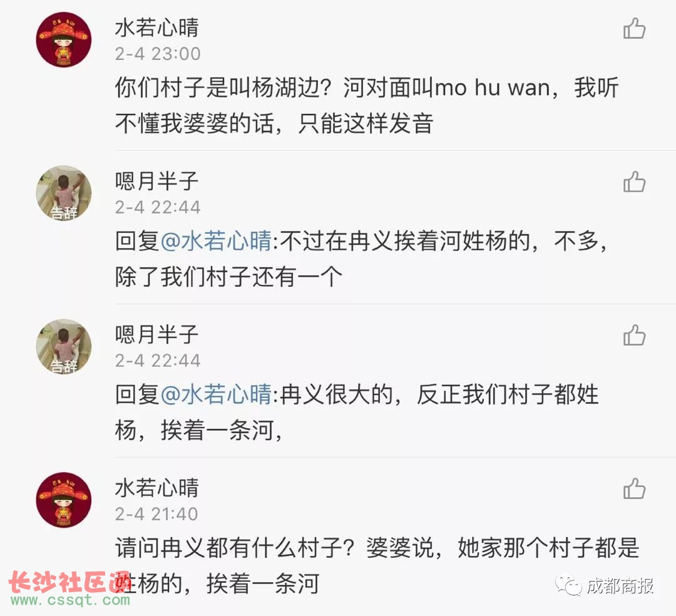Open username 水若心晴 on the top comment
The image size is (676, 616).
(156, 28)
